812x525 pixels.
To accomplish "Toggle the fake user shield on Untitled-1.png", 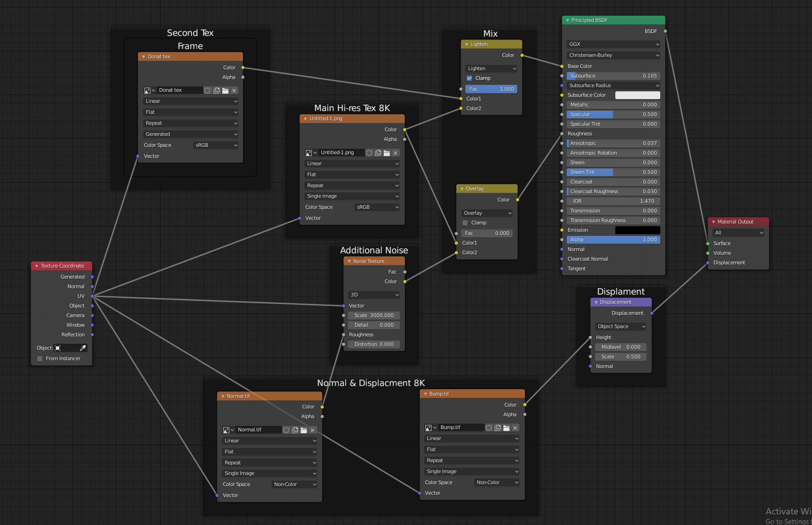I will pyautogui.click(x=370, y=153).
